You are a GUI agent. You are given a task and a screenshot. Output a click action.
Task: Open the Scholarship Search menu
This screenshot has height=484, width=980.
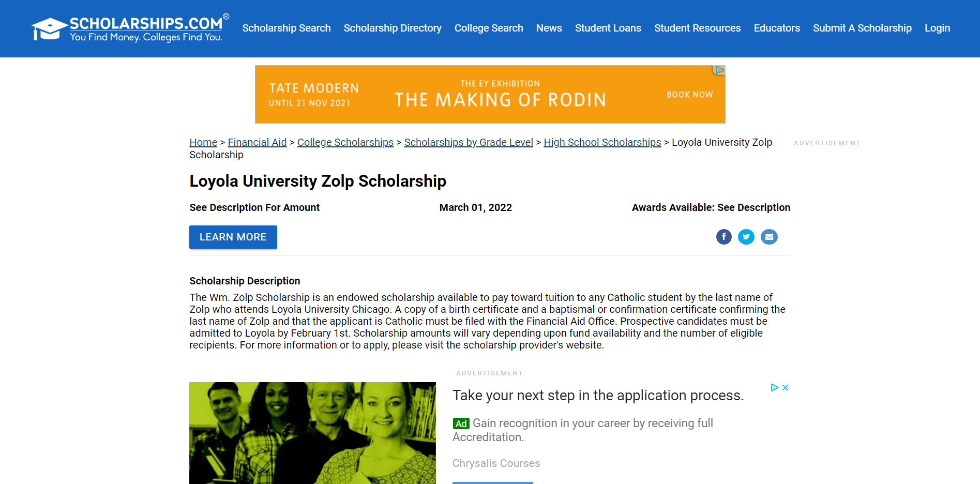(x=286, y=28)
